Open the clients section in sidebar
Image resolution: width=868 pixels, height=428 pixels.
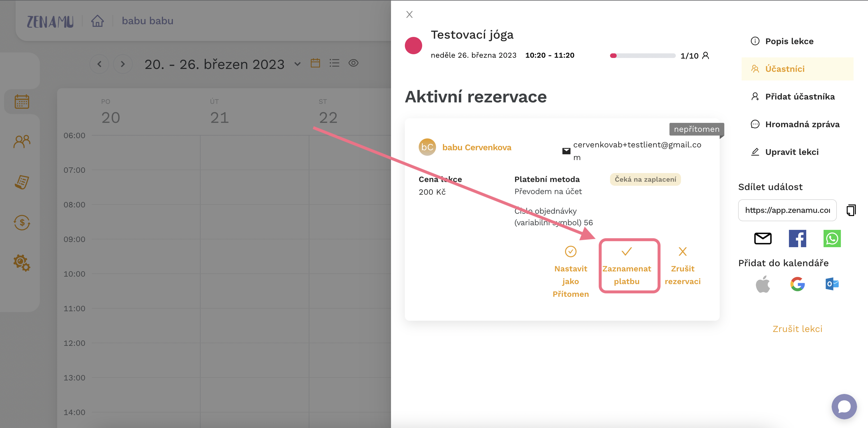click(x=22, y=141)
